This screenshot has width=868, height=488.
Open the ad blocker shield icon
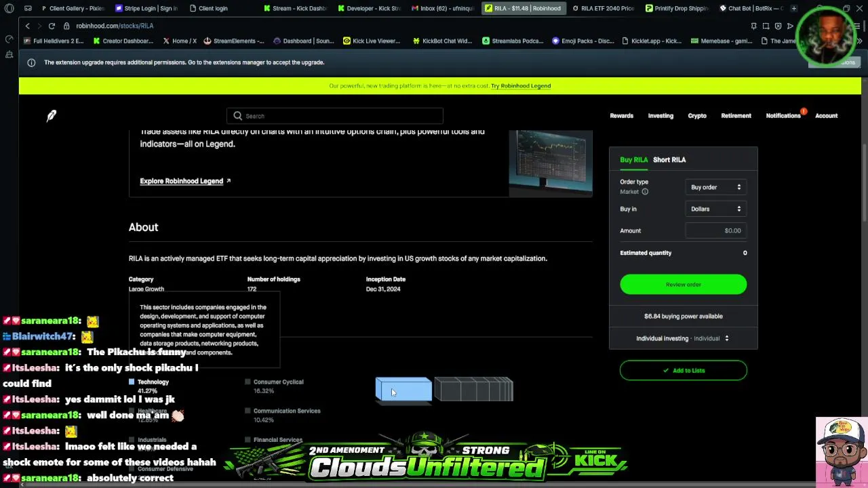(x=778, y=26)
